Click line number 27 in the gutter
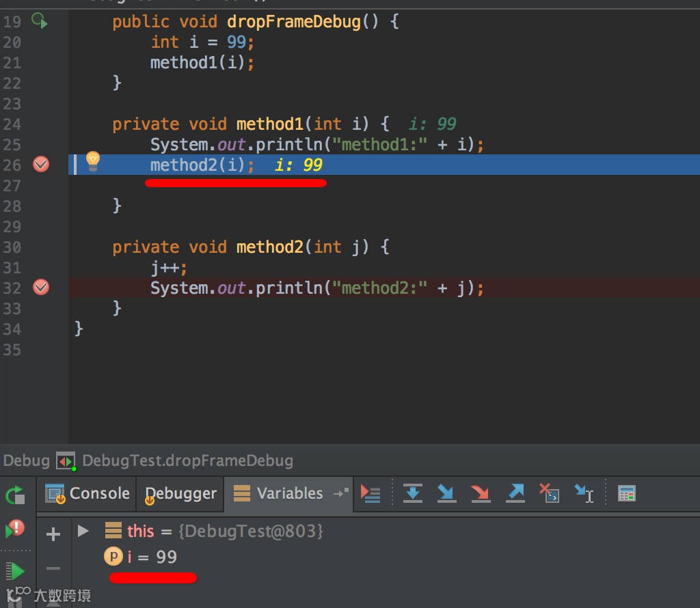This screenshot has height=608, width=700. click(12, 186)
